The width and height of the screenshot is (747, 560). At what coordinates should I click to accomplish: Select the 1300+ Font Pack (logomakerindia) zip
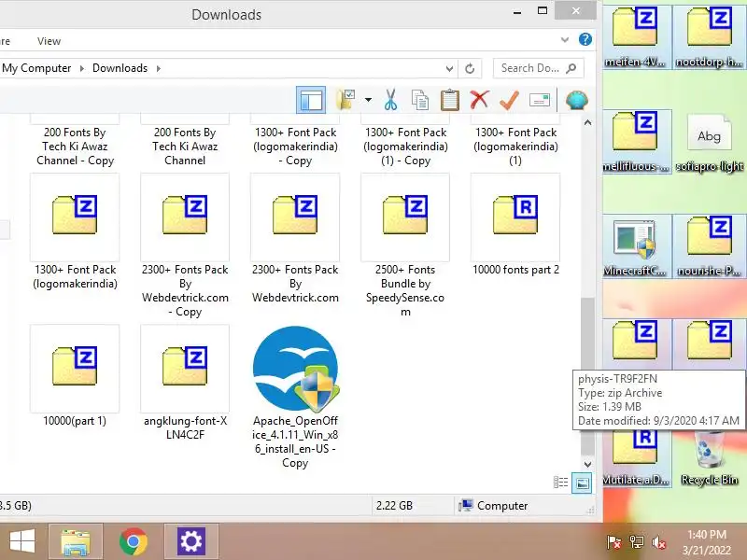coord(75,231)
